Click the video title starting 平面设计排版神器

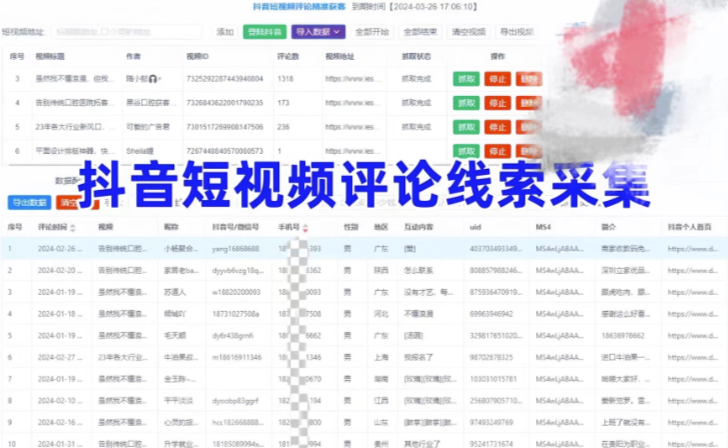tap(74, 151)
